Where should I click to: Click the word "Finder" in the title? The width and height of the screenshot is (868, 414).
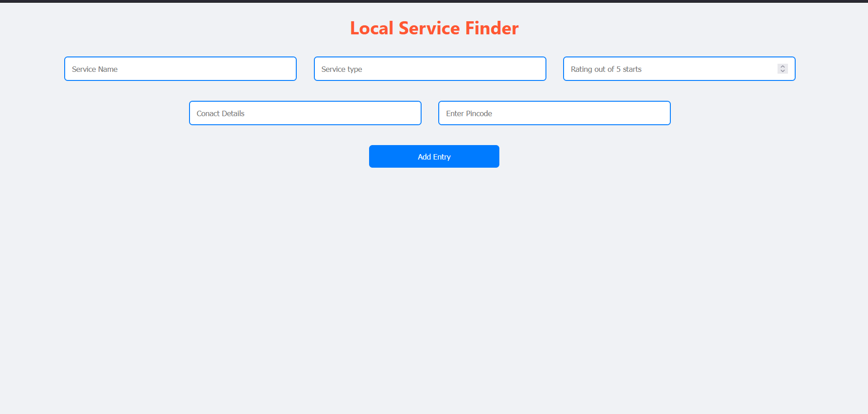tap(492, 28)
